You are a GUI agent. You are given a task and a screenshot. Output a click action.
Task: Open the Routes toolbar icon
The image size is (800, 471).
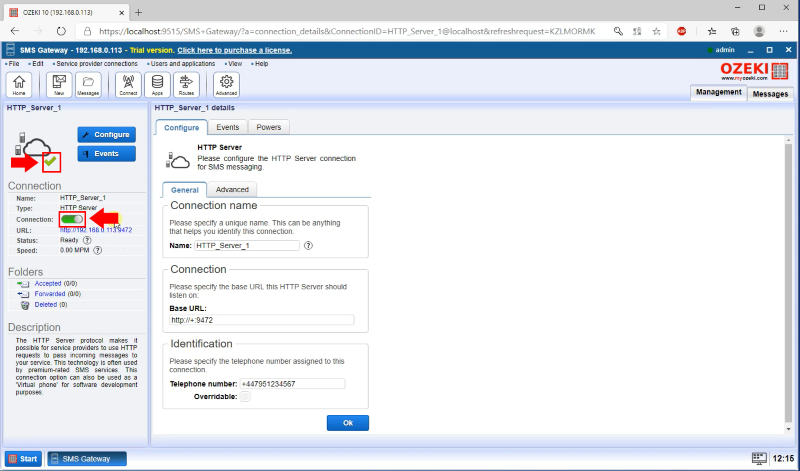[186, 85]
